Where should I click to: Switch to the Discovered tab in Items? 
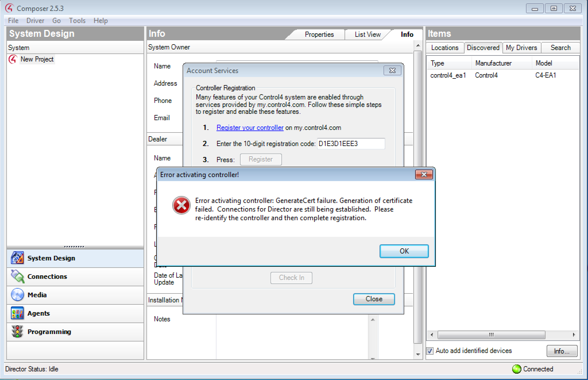point(483,48)
